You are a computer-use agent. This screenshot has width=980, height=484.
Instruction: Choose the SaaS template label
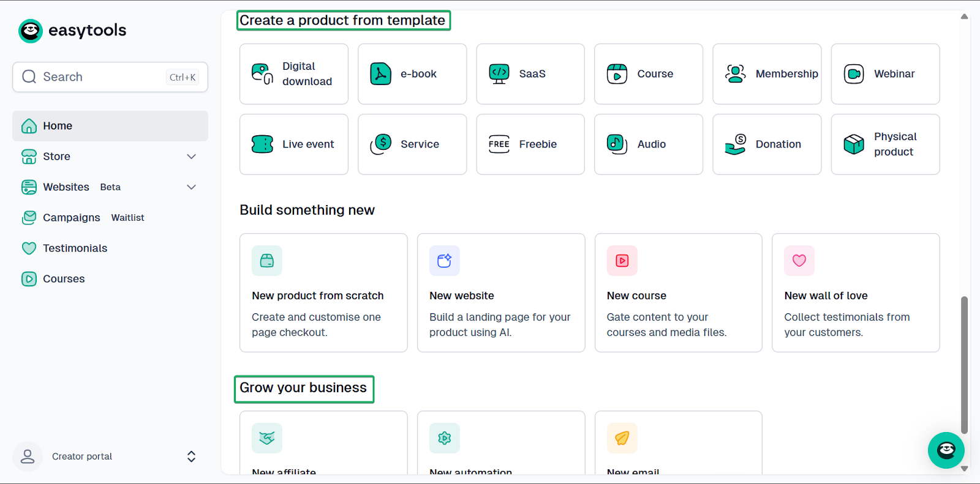tap(532, 74)
